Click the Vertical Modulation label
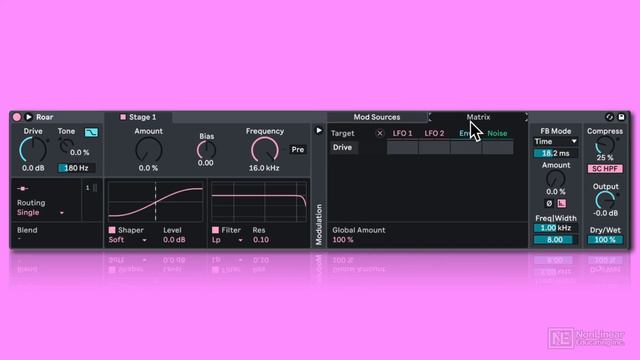Screen dimensions: 640x360 pyautogui.click(x=319, y=225)
